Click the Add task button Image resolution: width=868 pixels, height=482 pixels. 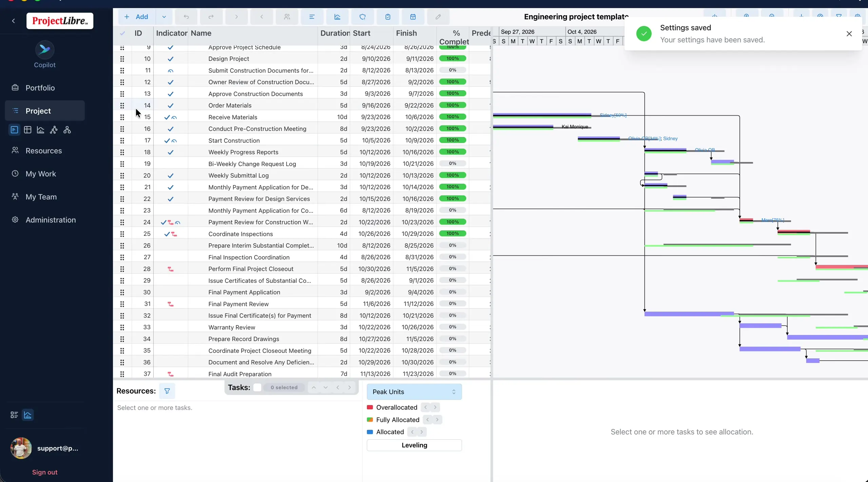click(137, 17)
